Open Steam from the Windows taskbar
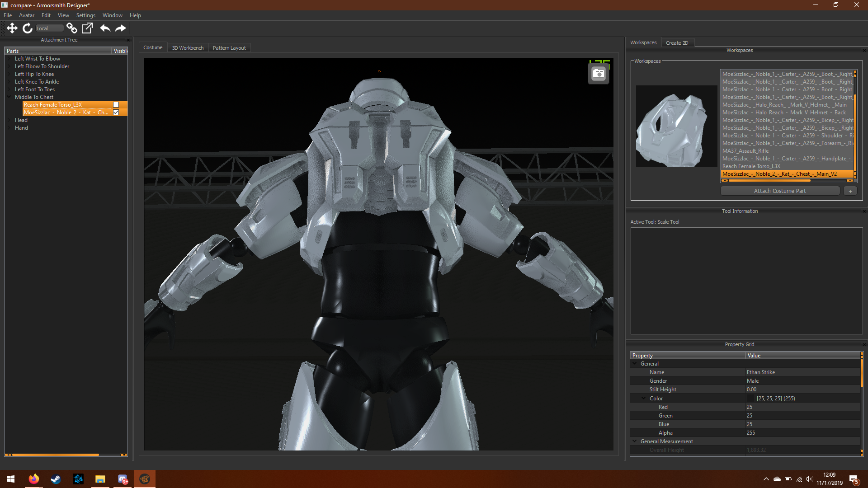The width and height of the screenshot is (868, 488). (56, 479)
